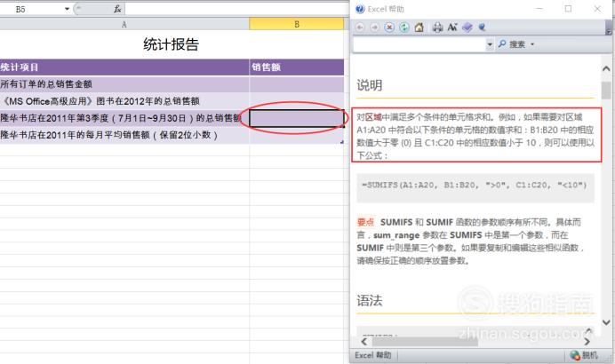Select the 统计报告 title cell
615x364 pixels.
(x=172, y=44)
